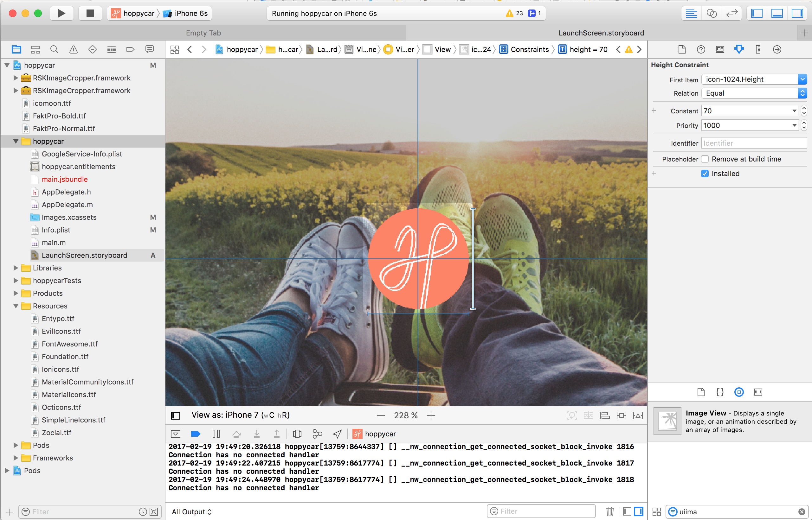Enable Remove at build time checkbox

[705, 159]
